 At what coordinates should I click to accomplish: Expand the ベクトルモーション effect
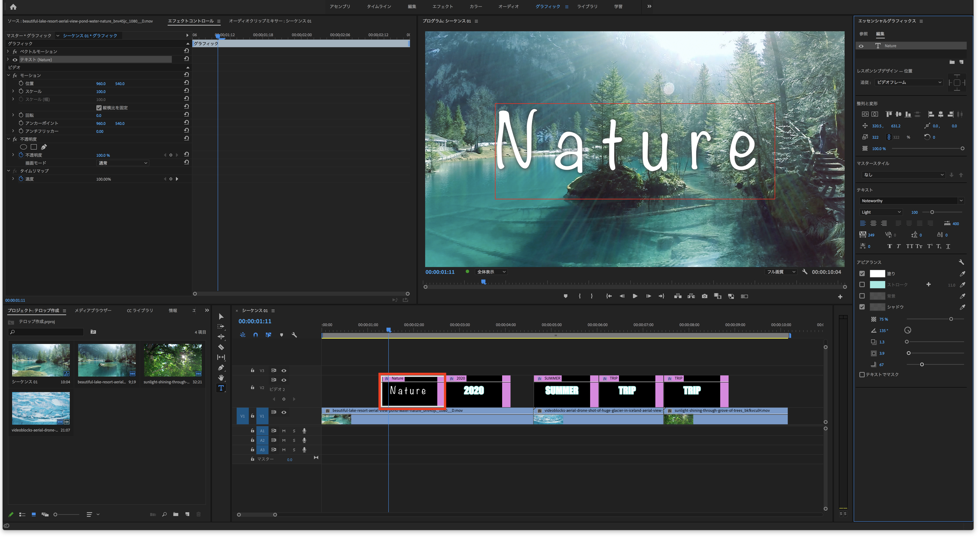tap(8, 51)
